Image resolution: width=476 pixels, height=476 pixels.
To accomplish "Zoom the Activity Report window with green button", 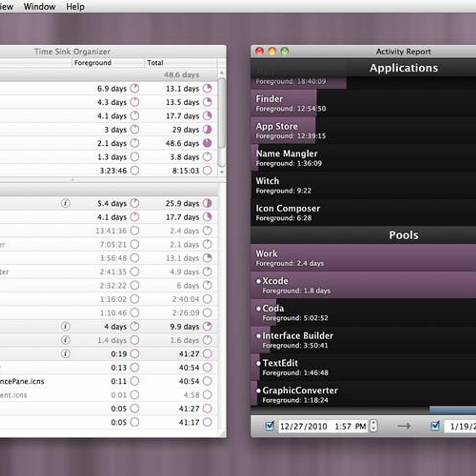I will pyautogui.click(x=285, y=51).
